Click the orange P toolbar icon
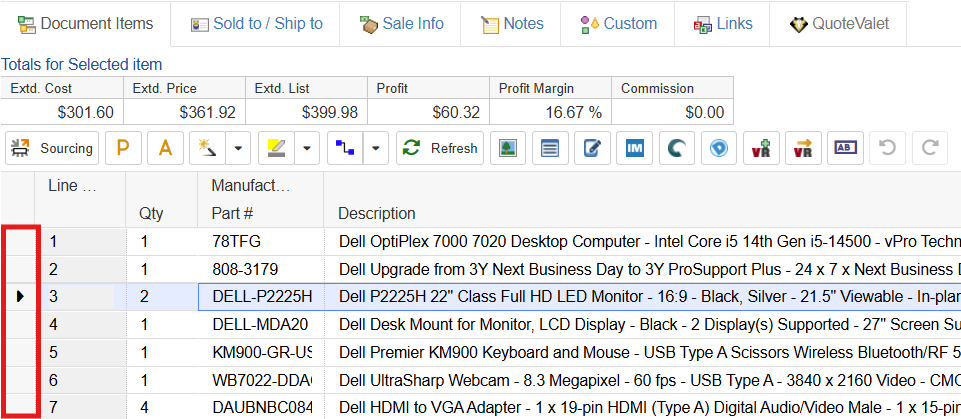Image resolution: width=961 pixels, height=419 pixels. pos(124,149)
